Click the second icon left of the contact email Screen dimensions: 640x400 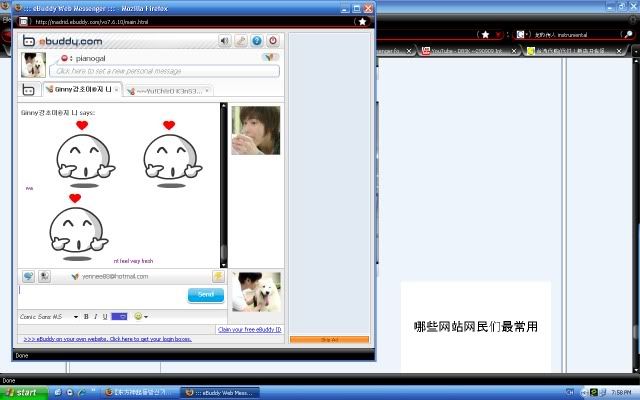tap(45, 276)
